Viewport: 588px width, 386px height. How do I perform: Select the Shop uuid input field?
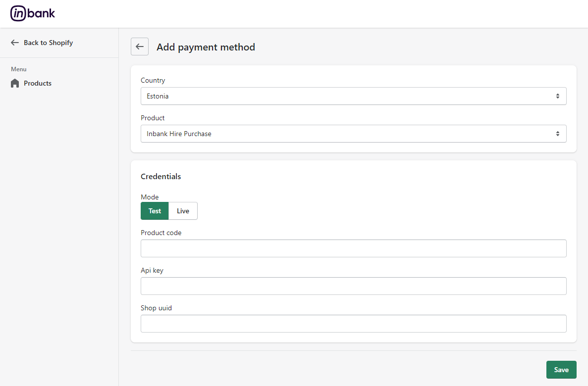point(353,324)
